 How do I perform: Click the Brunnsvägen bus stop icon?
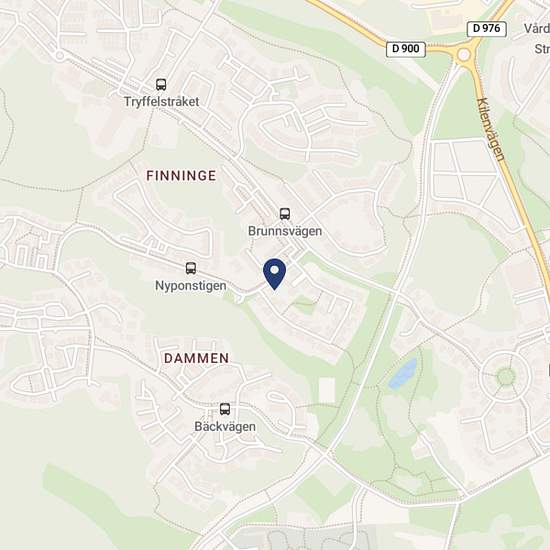[285, 214]
